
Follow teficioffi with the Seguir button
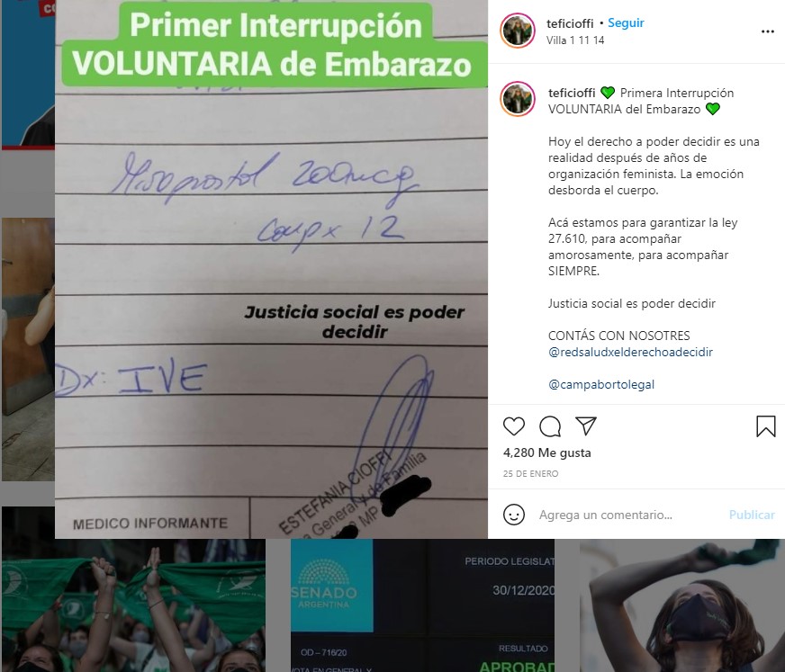[x=626, y=23]
